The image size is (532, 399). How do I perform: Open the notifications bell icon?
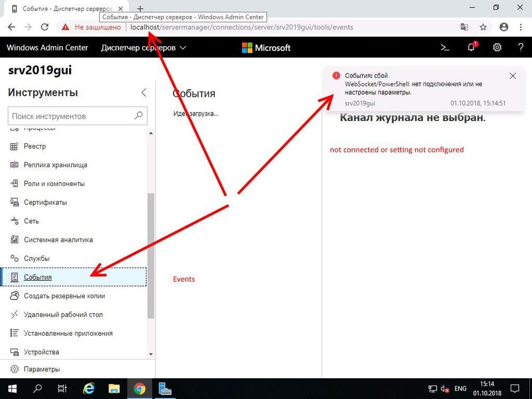pos(472,47)
